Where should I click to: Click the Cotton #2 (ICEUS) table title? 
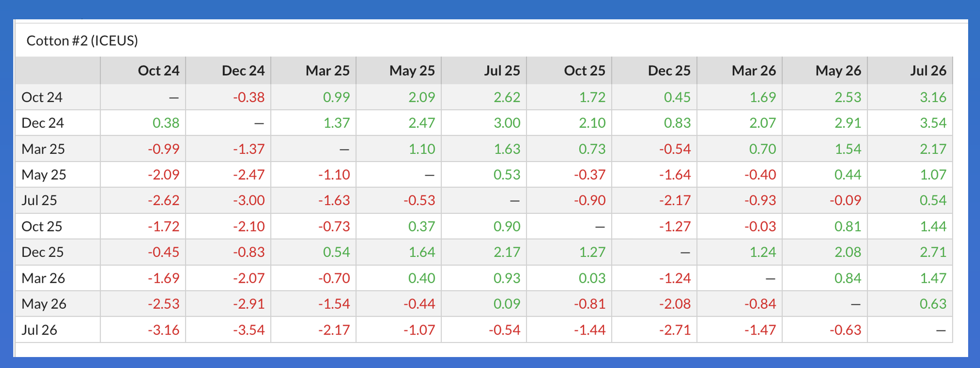(x=82, y=41)
